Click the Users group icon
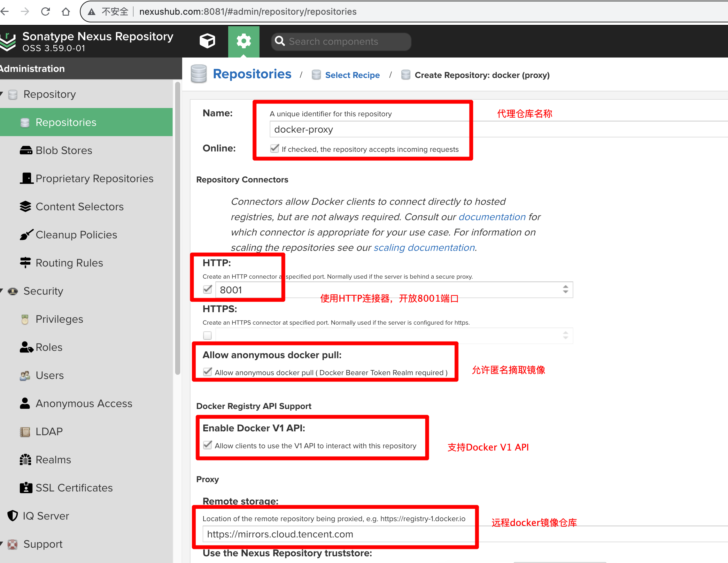Image resolution: width=728 pixels, height=563 pixels. (25, 376)
